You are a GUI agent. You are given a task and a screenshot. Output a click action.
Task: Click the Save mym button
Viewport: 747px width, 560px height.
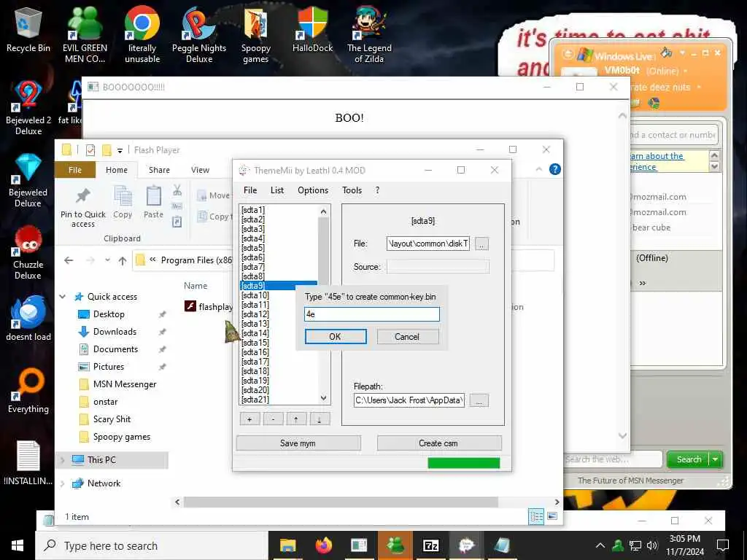tap(298, 443)
